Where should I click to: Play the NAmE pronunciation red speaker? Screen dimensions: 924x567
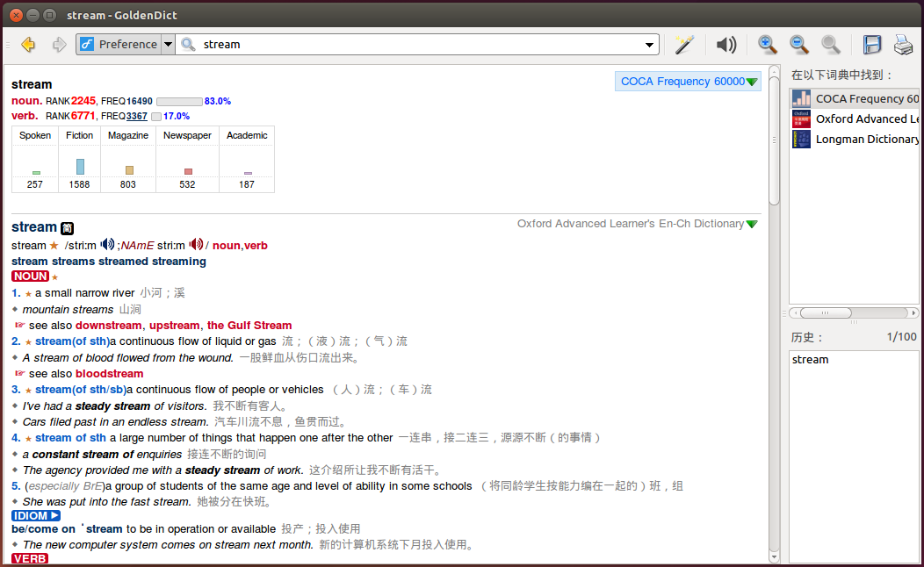point(196,244)
